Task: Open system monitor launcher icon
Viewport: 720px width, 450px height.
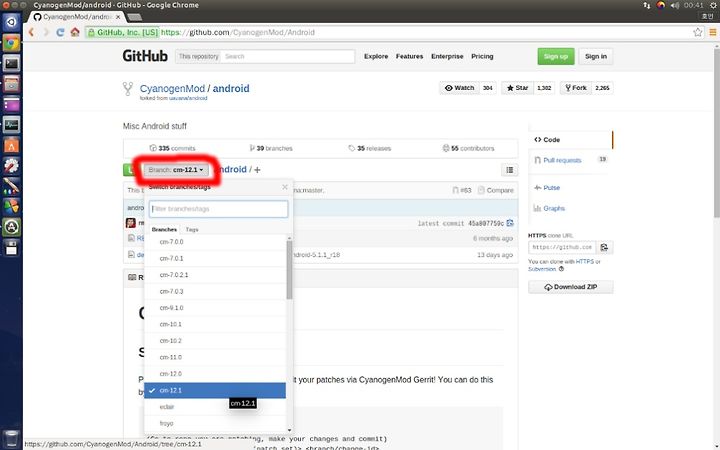Action: click(x=11, y=124)
